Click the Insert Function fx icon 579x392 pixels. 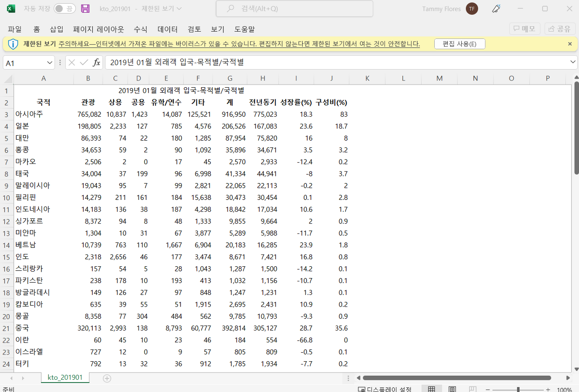tap(96, 62)
